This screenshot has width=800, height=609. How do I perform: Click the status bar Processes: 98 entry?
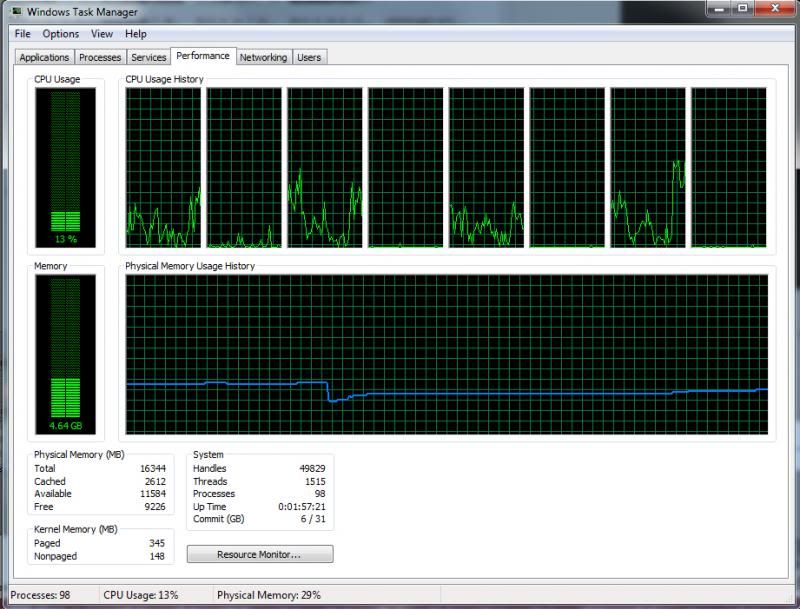click(x=40, y=595)
